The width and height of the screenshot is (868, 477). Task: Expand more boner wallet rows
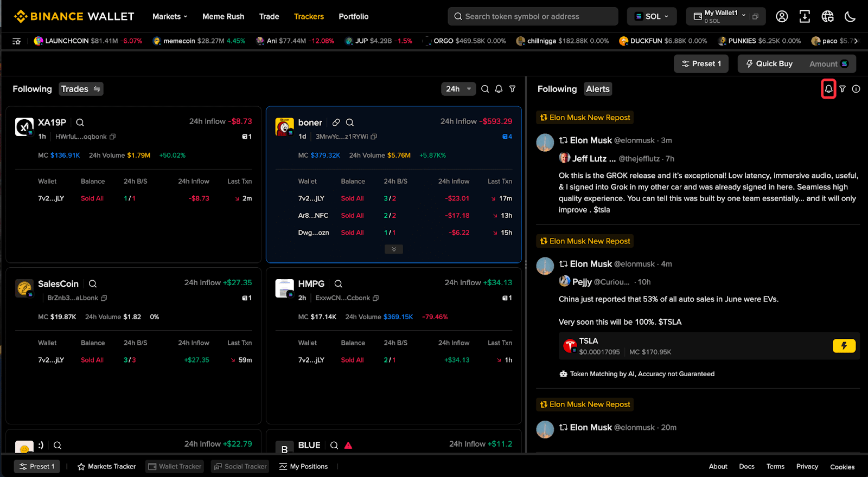coord(394,249)
